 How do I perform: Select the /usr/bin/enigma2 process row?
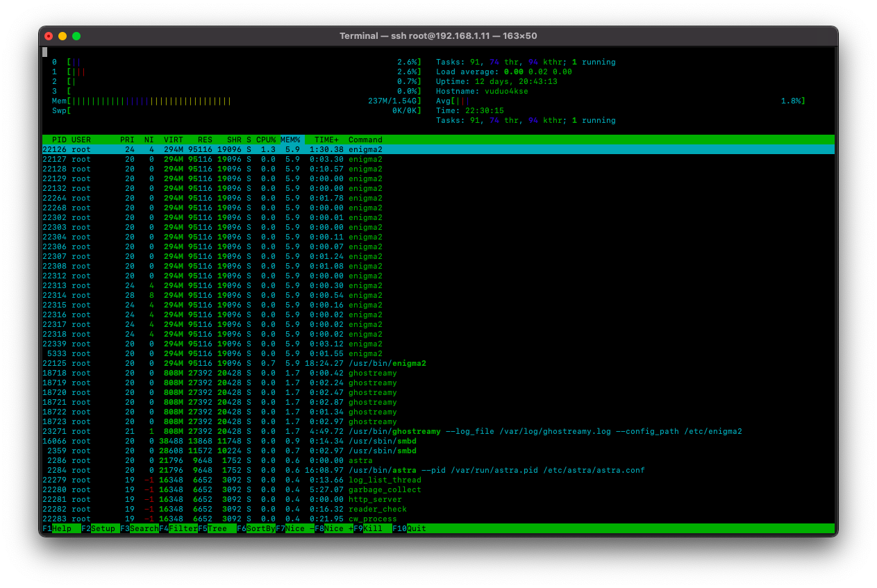[438, 363]
